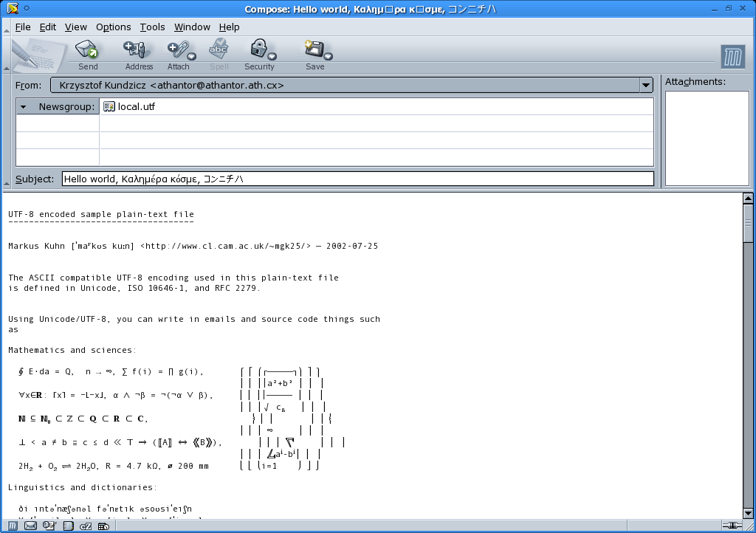Open Composer from the status bar
The image size is (756, 533).
click(x=49, y=526)
